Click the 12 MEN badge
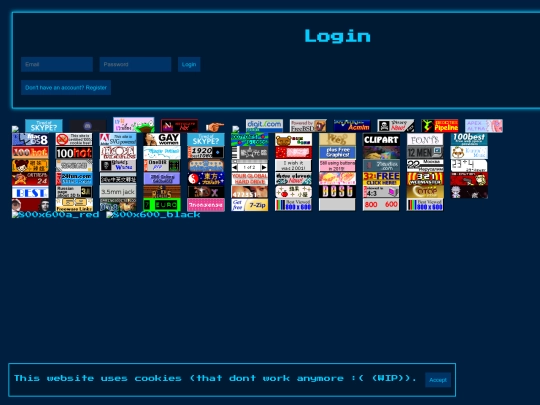The image size is (540, 405). point(425,153)
